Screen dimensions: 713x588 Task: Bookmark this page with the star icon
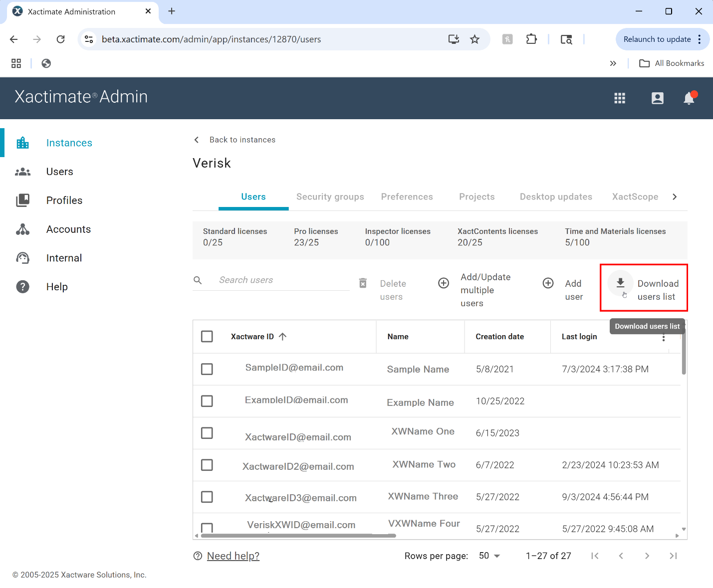click(475, 39)
